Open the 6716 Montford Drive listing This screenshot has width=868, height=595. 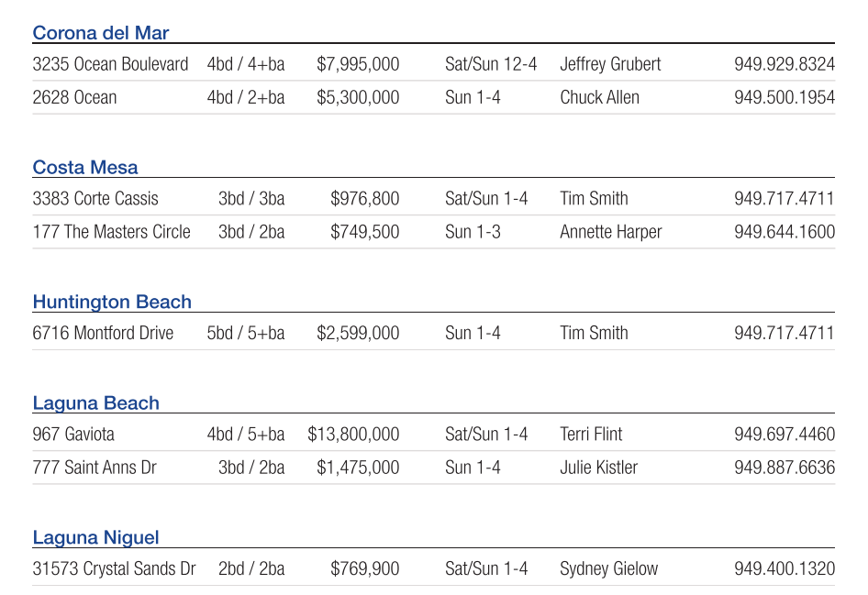pos(103,333)
